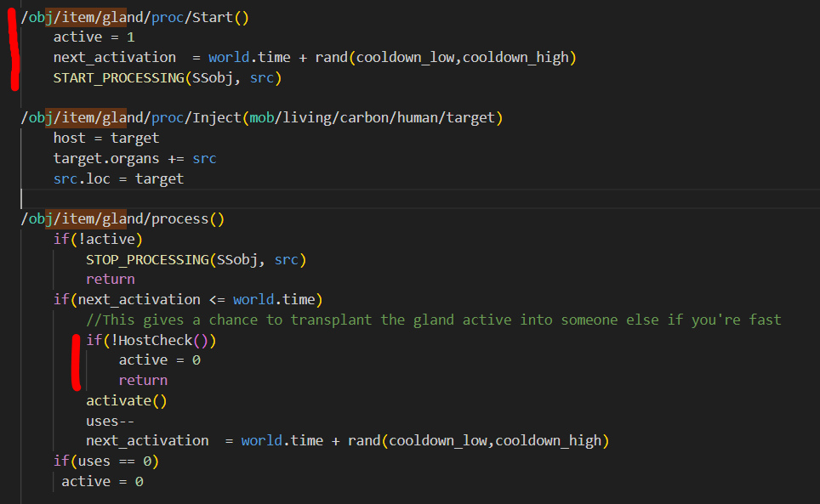This screenshot has height=504, width=820.
Task: Click 'if(uses == 0)' line
Action: 106,462
